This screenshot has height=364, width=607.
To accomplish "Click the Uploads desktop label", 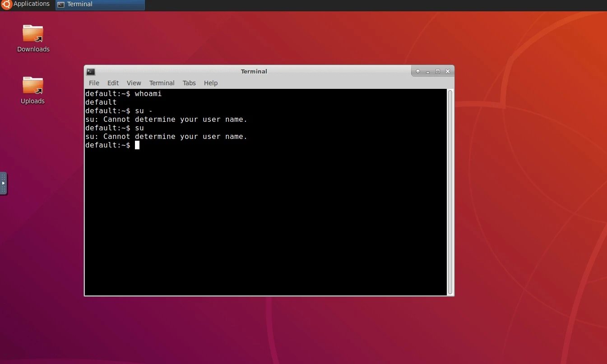I will pyautogui.click(x=33, y=101).
